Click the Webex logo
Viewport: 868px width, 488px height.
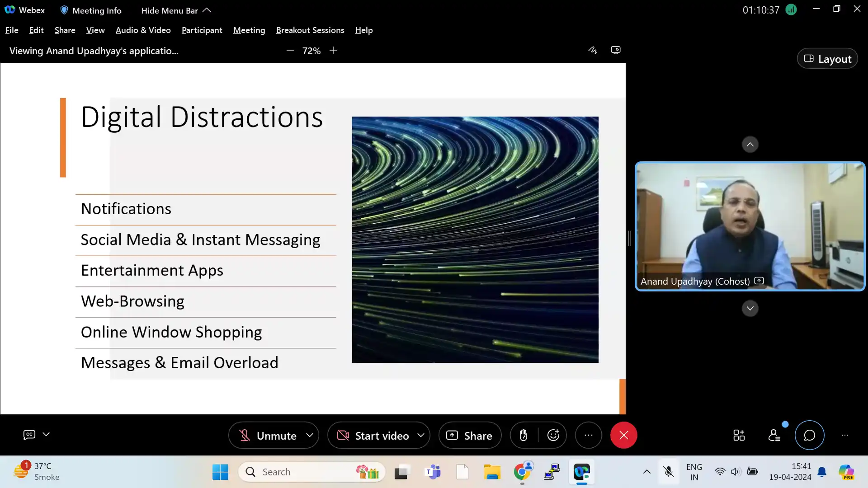(25, 10)
